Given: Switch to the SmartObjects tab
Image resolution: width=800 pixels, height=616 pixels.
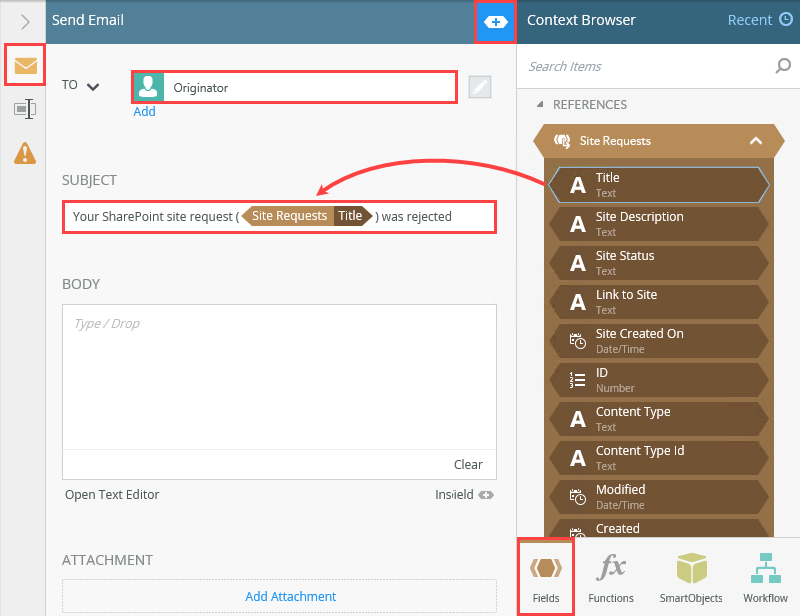Looking at the screenshot, I should [690, 576].
